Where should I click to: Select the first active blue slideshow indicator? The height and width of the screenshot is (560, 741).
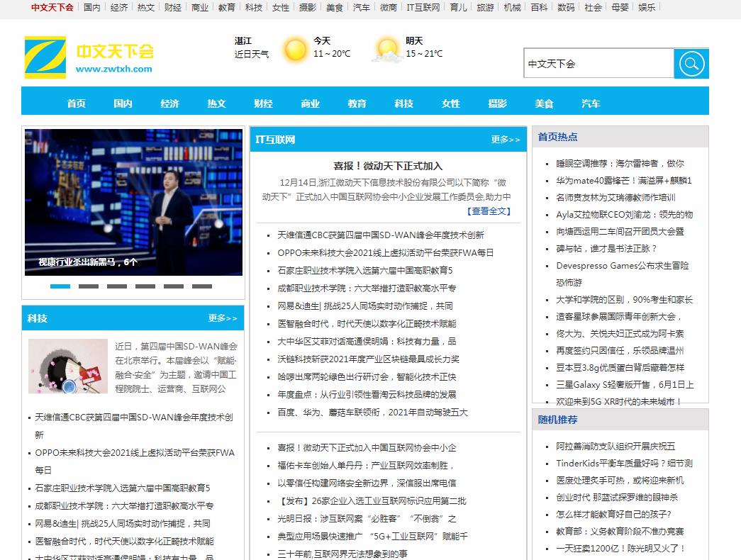(60, 286)
